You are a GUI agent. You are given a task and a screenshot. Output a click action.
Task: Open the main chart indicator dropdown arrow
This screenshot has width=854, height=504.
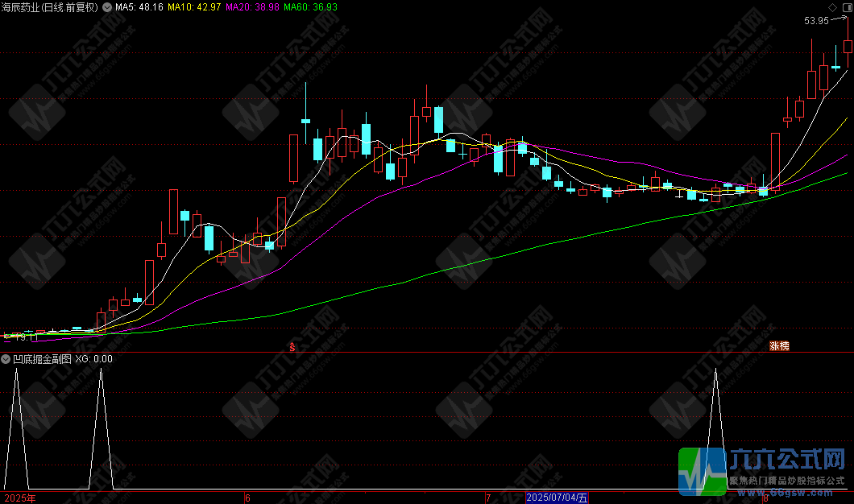click(108, 7)
